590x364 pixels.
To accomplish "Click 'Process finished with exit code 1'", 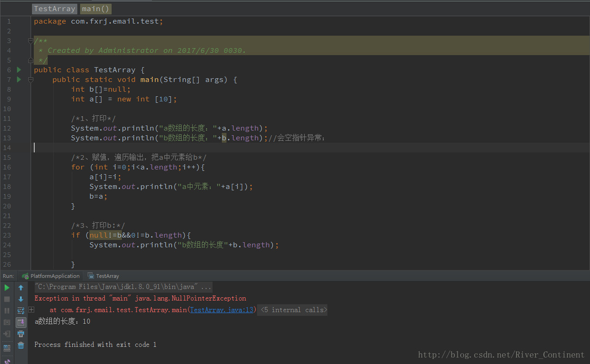I will (95, 345).
